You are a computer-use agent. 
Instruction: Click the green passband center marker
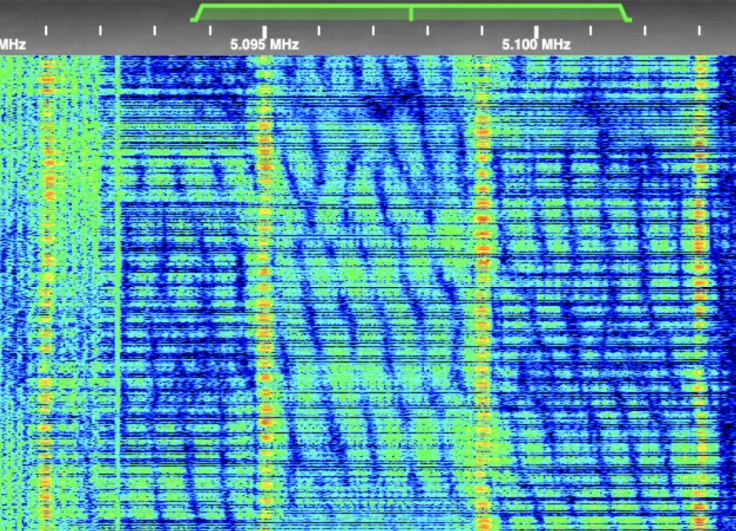tap(411, 13)
